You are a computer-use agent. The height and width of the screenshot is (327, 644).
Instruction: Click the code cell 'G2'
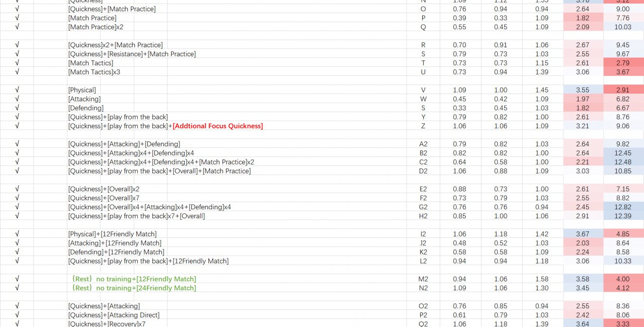[x=423, y=207]
